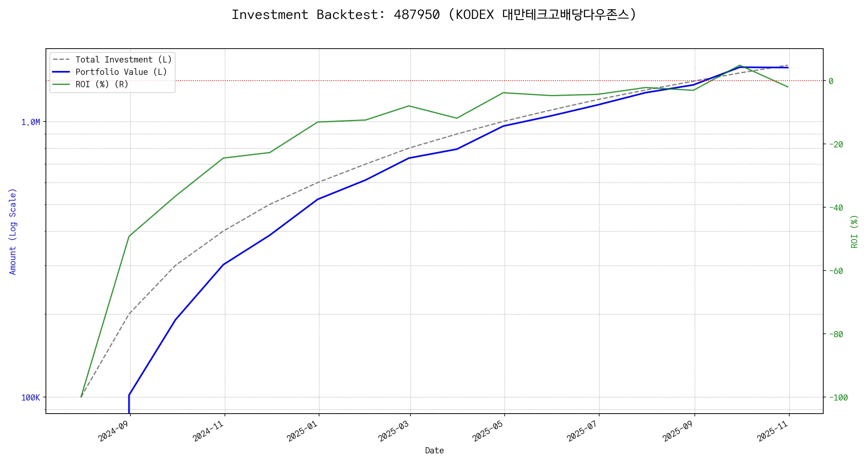Click the -100 tick on ROI axis

coord(838,398)
